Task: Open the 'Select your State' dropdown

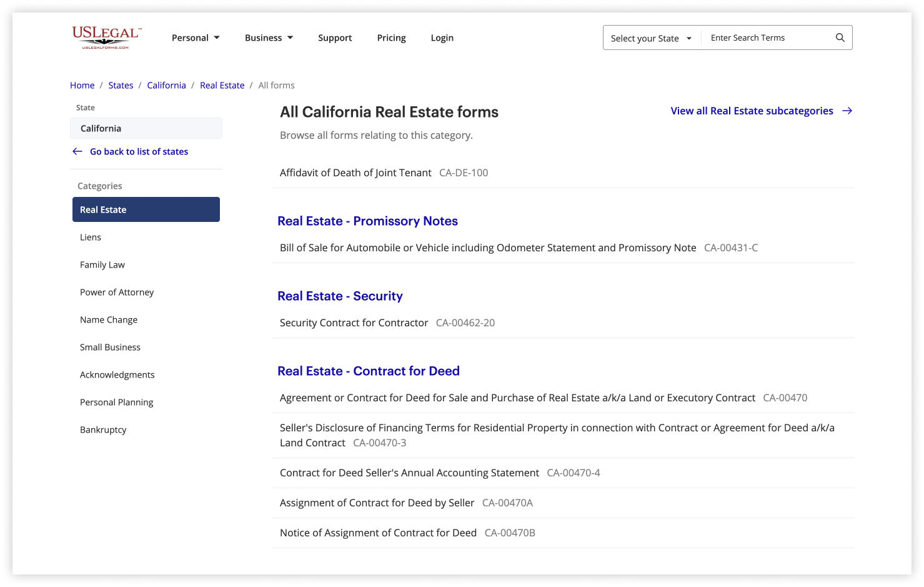Action: 650,38
